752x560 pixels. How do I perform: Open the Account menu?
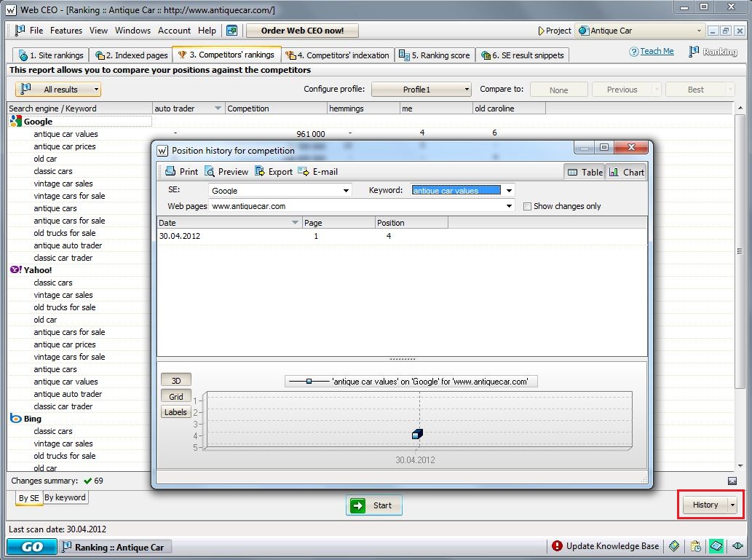174,31
